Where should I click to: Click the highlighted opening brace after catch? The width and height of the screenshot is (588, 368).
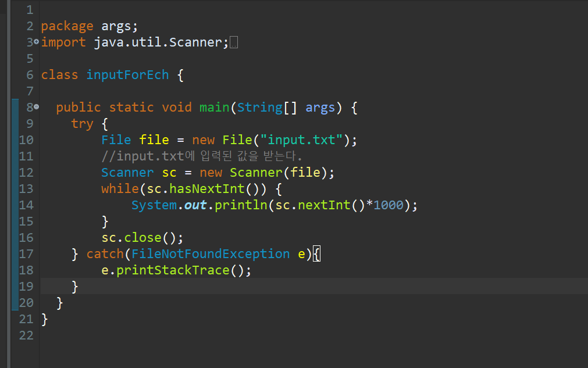tap(316, 254)
